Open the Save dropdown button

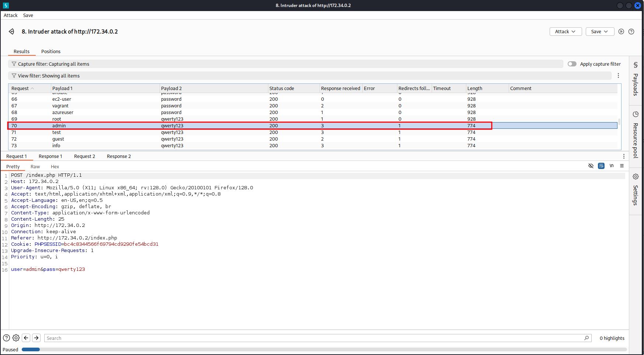coord(600,31)
